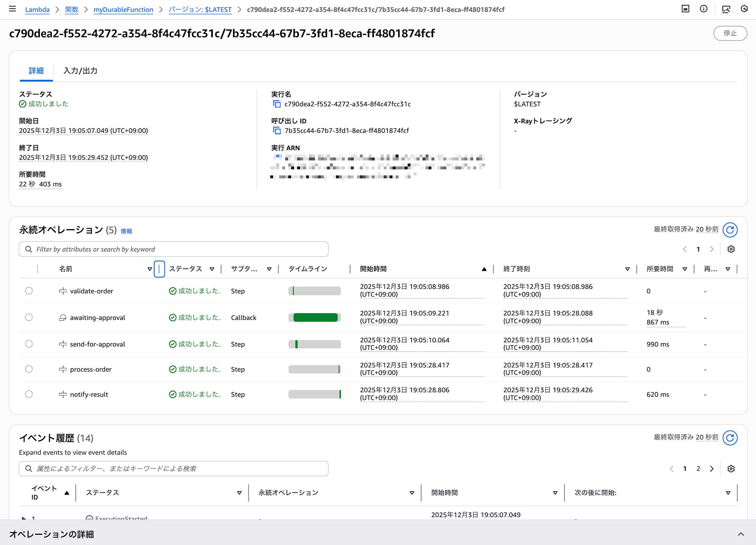Open the hamburger navigation menu
Screen dimensions: 756x545
[12, 9]
